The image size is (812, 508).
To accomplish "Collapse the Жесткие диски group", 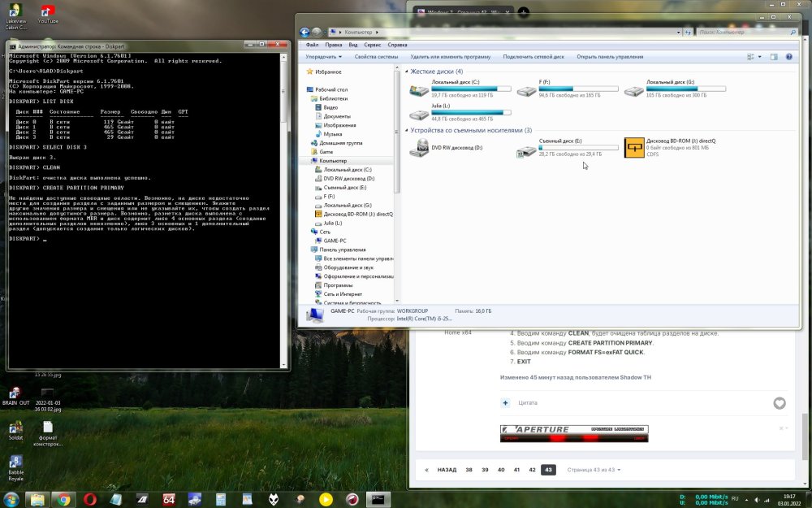I will (x=407, y=72).
